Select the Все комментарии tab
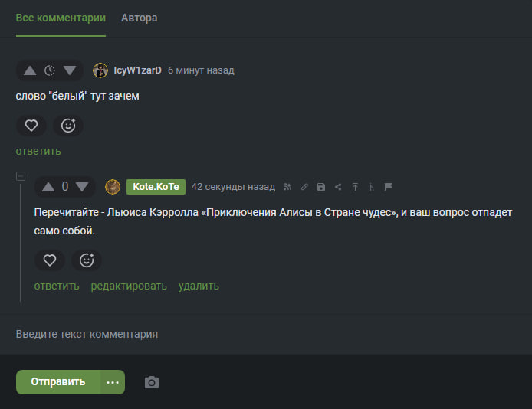Viewport: 532px width, 409px height. point(61,18)
